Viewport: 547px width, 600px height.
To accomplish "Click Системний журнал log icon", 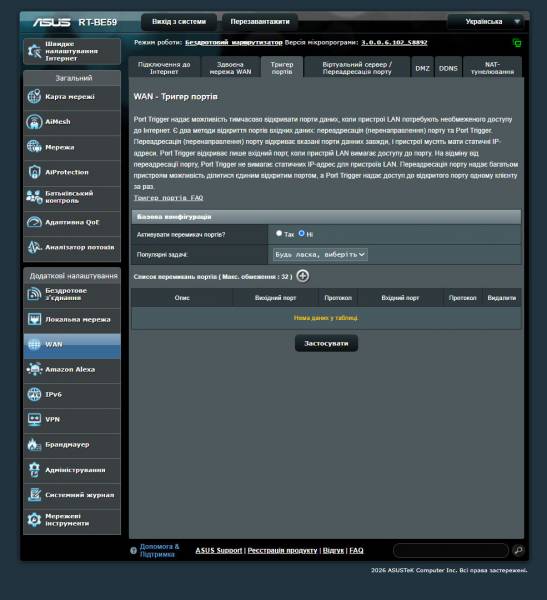I will tap(34, 495).
